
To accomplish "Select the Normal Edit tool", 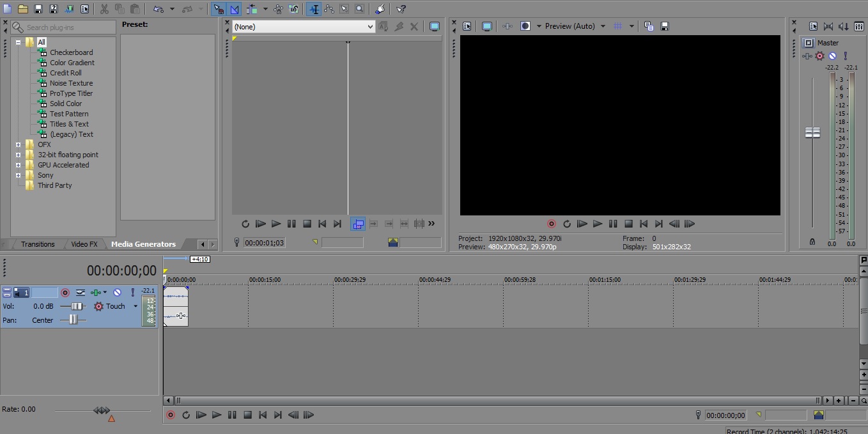I will (314, 9).
